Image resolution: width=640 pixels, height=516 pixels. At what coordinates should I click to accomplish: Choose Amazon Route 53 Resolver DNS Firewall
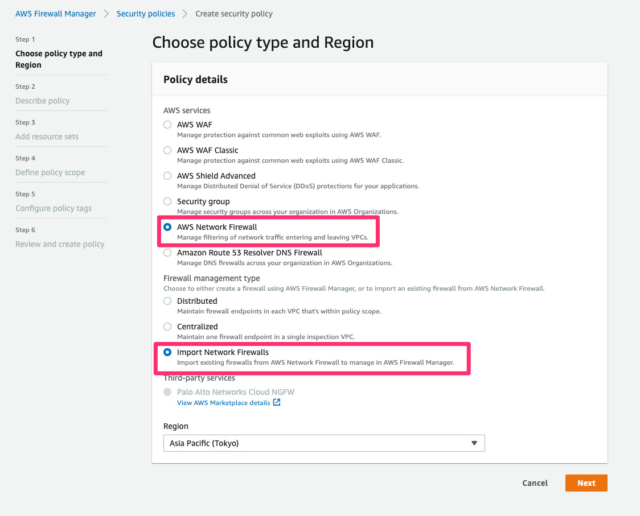[167, 253]
